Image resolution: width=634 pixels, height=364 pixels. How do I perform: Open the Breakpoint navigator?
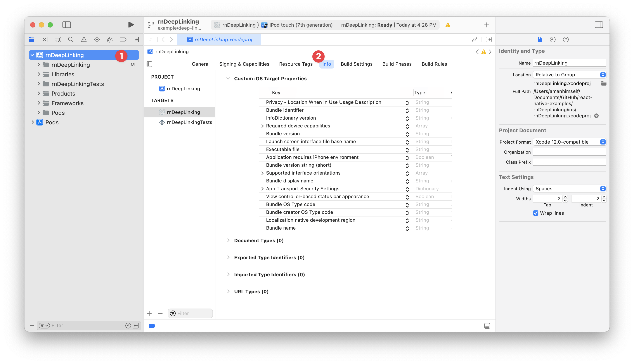123,39
